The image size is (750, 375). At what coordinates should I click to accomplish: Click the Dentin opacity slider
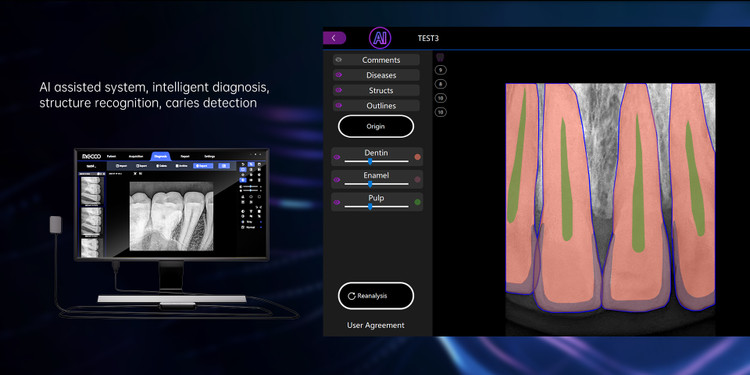pyautogui.click(x=376, y=162)
